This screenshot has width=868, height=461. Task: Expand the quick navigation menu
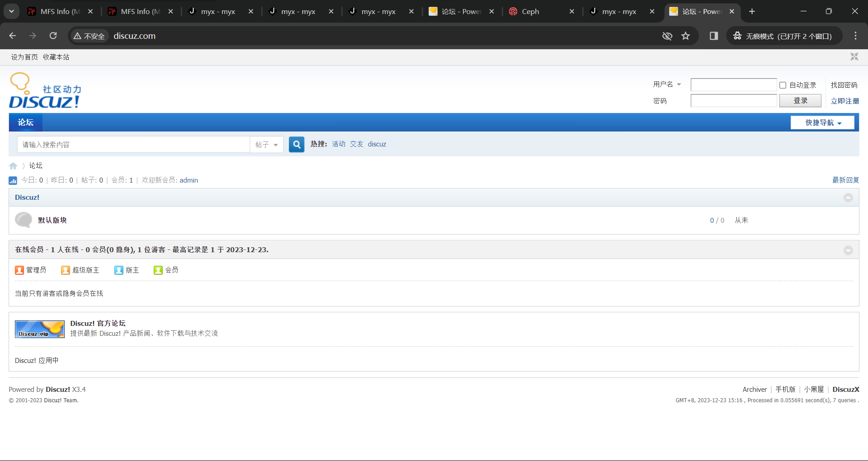[822, 122]
